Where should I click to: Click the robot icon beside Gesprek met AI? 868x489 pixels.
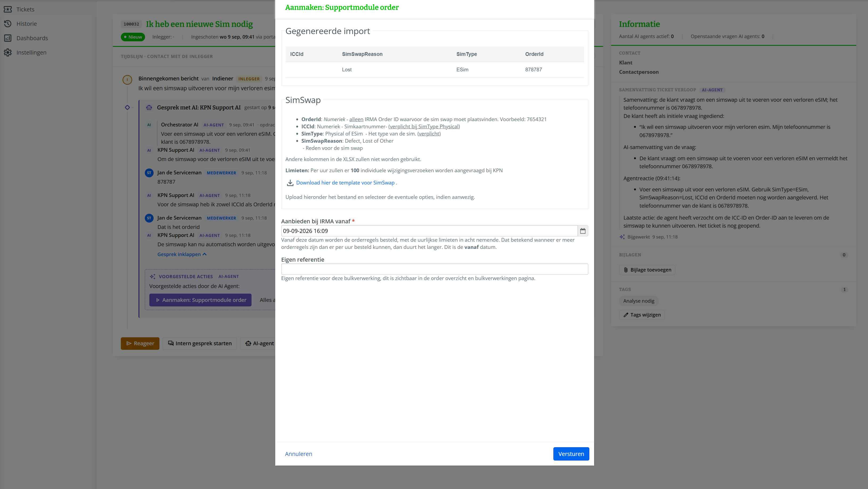point(149,108)
